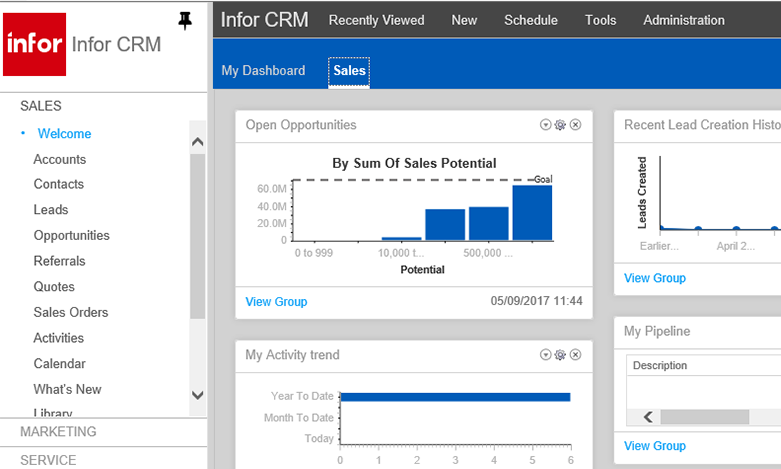Open Open Opportunities widget dropdown menu icon
The height and width of the screenshot is (469, 781).
(545, 125)
